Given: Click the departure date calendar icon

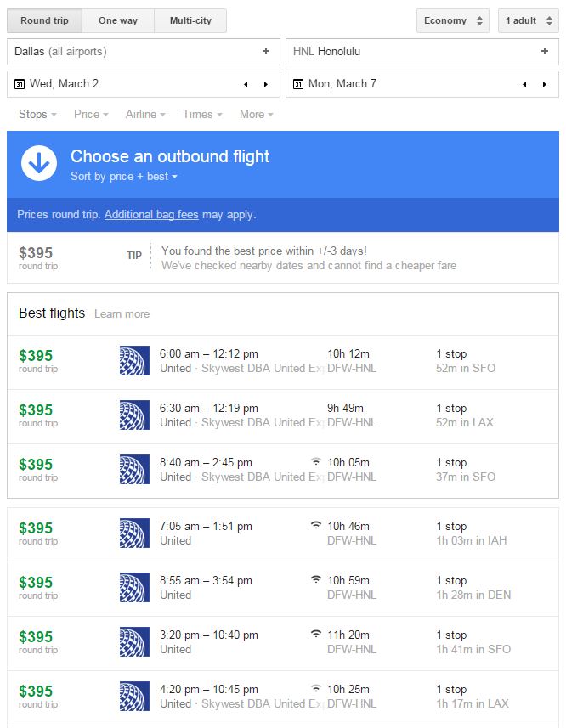Looking at the screenshot, I should 20,84.
